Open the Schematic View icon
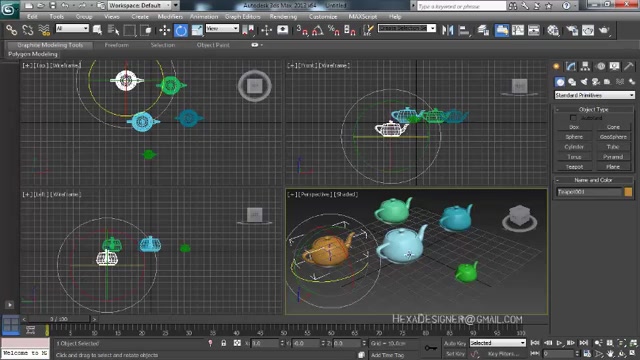The image size is (640, 360). click(x=533, y=30)
